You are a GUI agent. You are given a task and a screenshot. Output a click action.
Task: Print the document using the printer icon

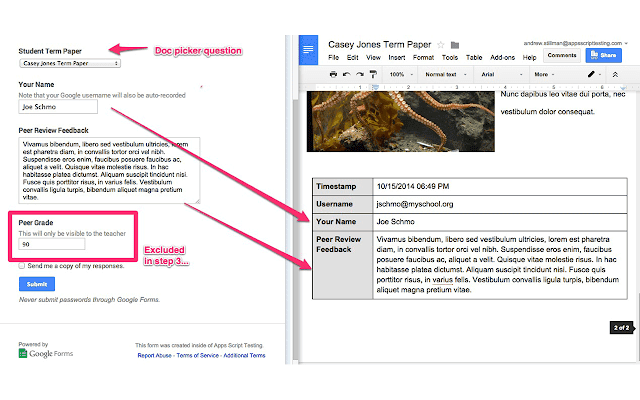333,74
